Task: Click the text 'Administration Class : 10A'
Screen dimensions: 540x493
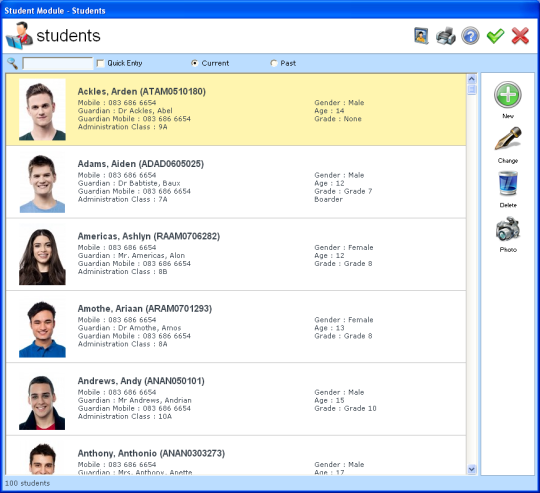Action: tap(125, 416)
